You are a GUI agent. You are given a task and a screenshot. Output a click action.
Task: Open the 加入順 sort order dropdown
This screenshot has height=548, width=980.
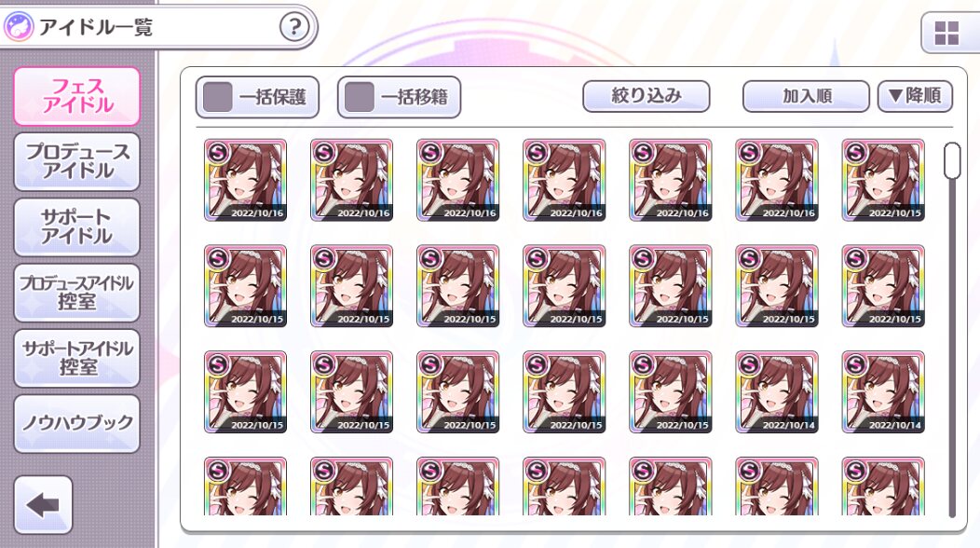point(806,96)
